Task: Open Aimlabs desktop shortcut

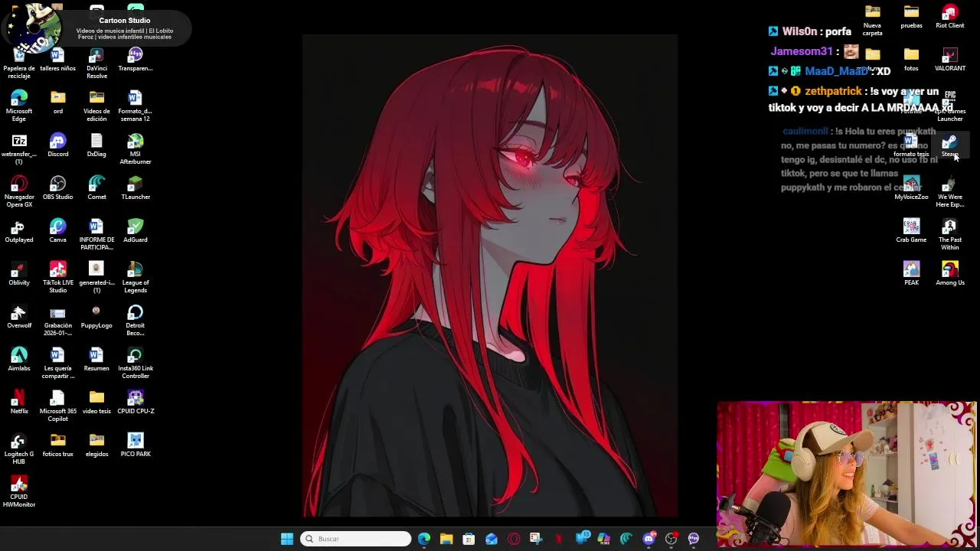Action: tap(19, 359)
